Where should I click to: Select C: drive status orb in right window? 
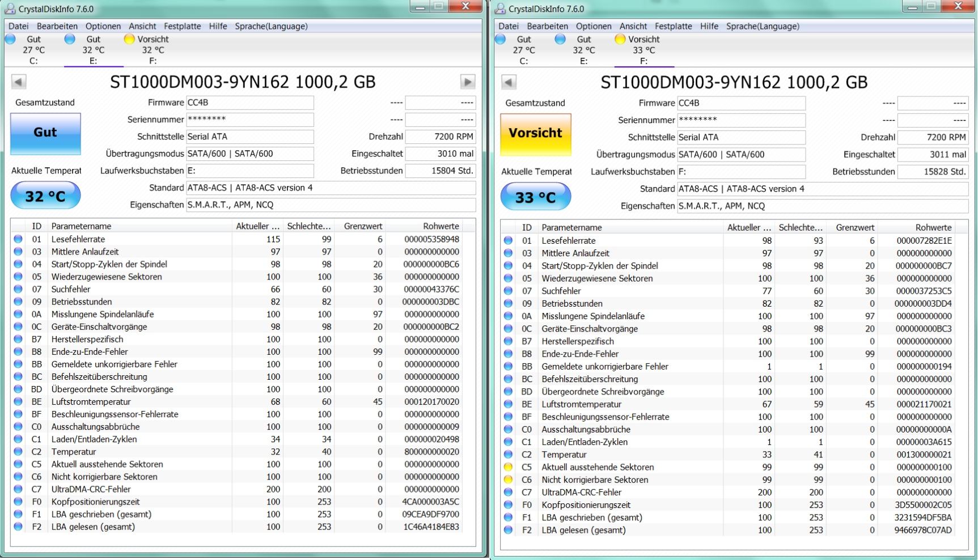tap(500, 39)
